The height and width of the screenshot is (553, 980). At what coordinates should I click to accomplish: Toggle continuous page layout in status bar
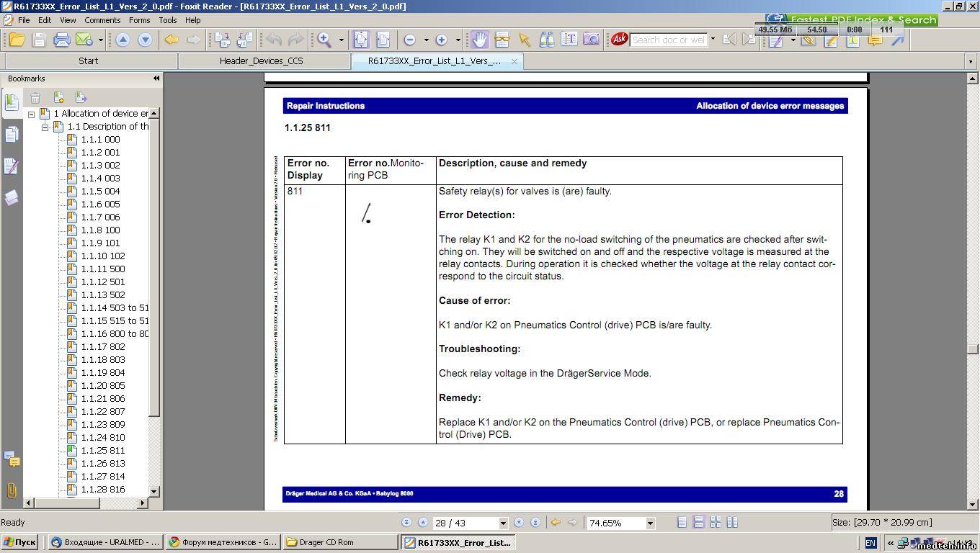click(698, 523)
